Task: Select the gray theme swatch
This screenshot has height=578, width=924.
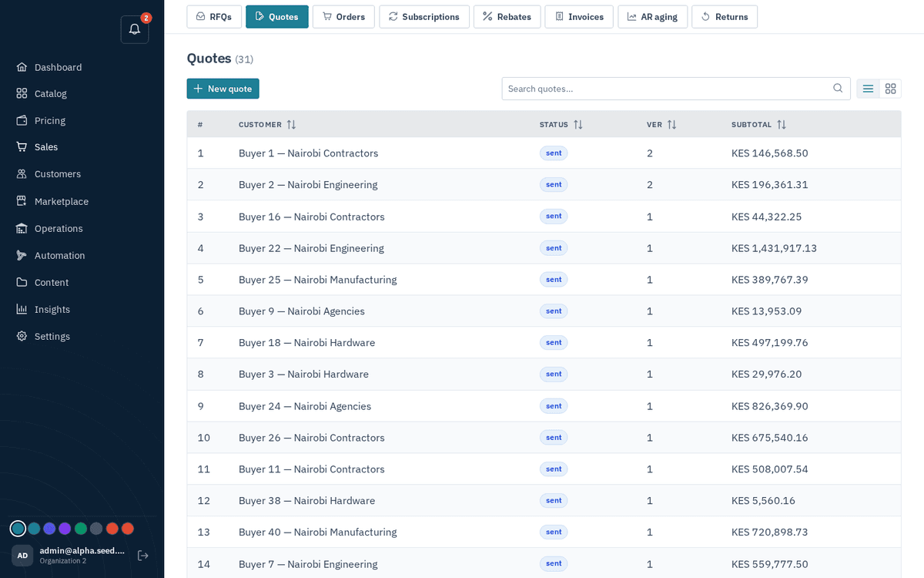Action: pos(96,529)
